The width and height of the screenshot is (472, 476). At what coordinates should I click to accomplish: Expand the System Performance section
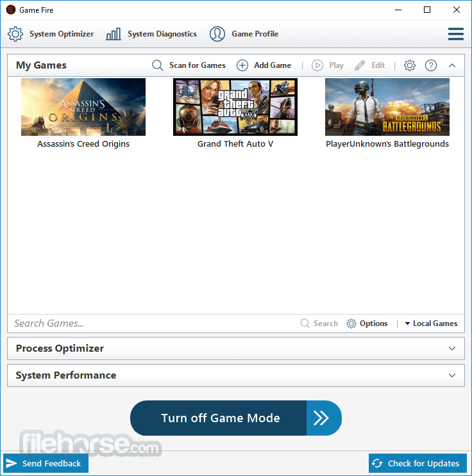point(452,375)
